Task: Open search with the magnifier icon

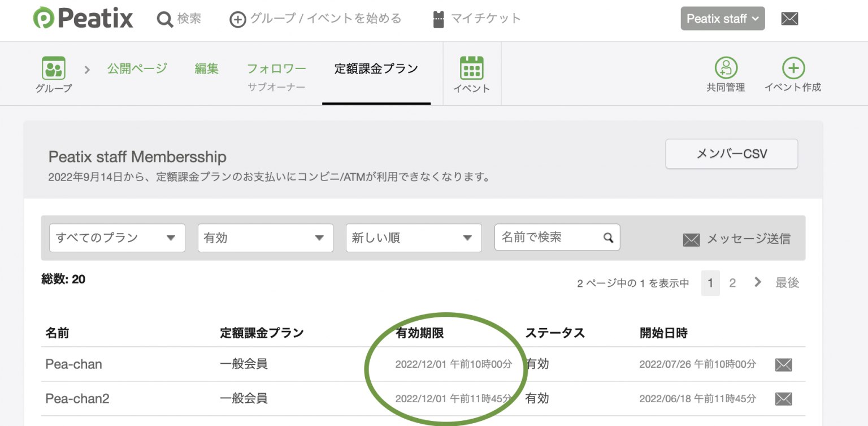Action: coord(164,18)
